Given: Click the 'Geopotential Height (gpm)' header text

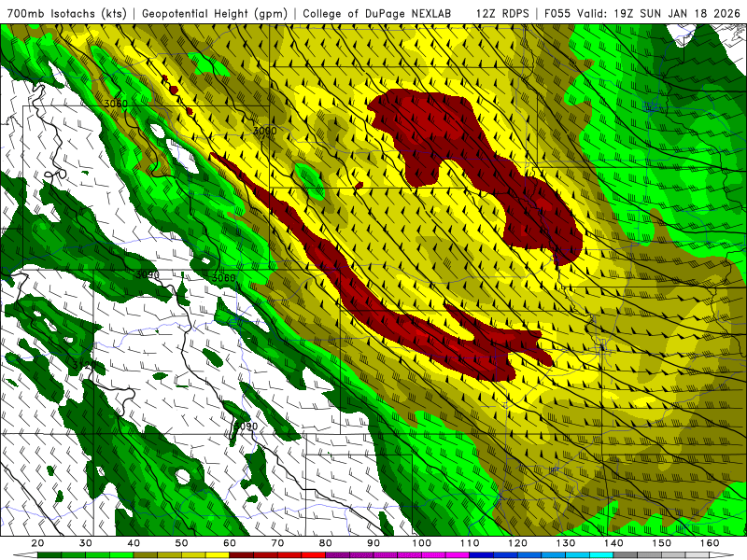Looking at the screenshot, I should coord(215,13).
